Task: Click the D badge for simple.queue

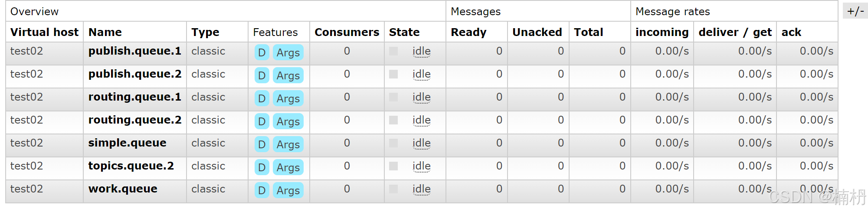Action: (262, 145)
